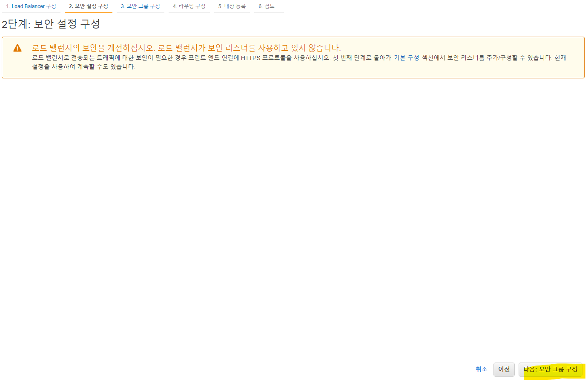
Task: Switch to the '4. 라우팅 구성' step tab
Action: 189,6
